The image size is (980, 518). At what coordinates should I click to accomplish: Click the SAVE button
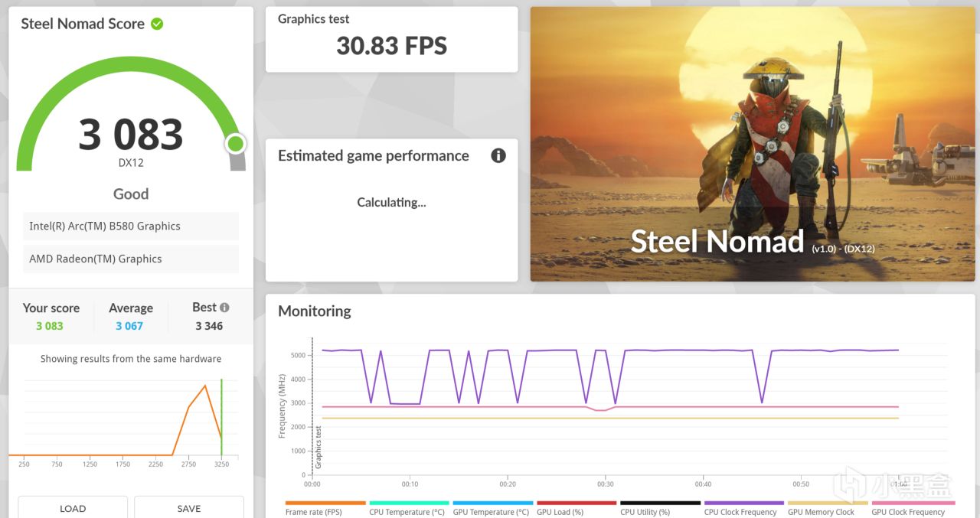[x=189, y=508]
